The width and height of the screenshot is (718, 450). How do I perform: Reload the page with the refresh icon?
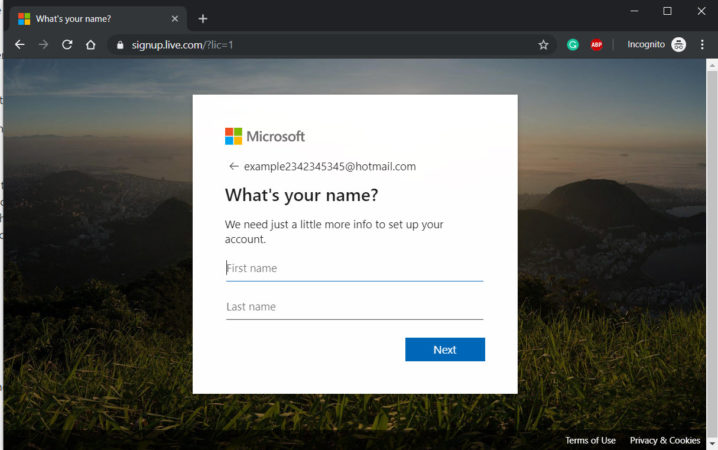point(67,44)
